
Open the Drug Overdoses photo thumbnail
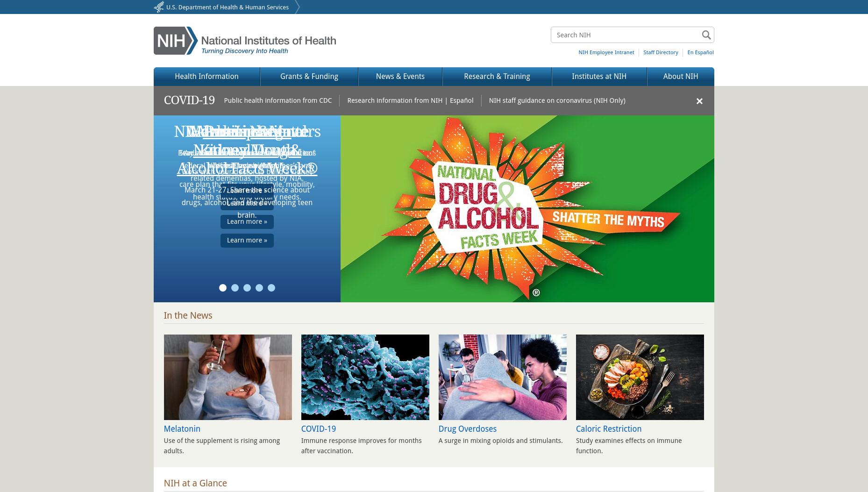coord(503,377)
